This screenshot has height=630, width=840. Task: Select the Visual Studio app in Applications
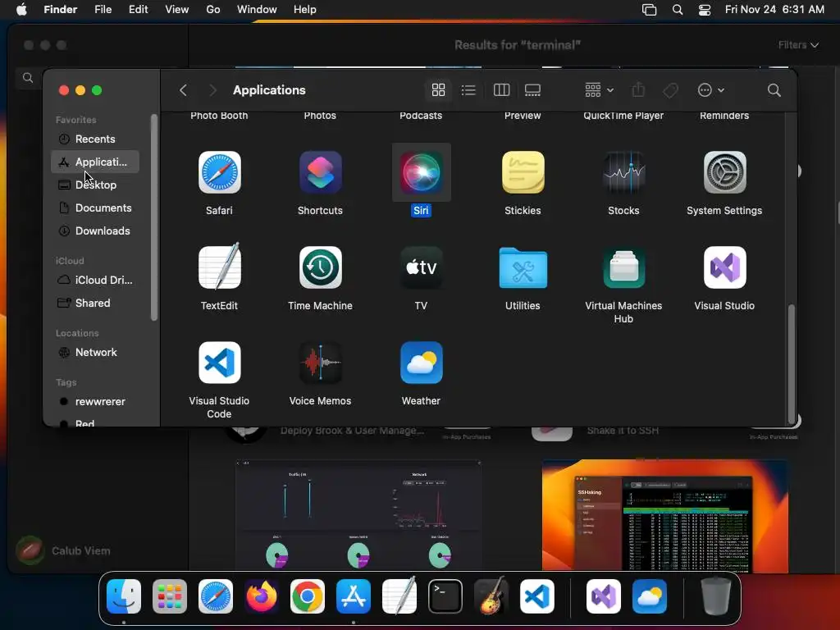click(724, 267)
